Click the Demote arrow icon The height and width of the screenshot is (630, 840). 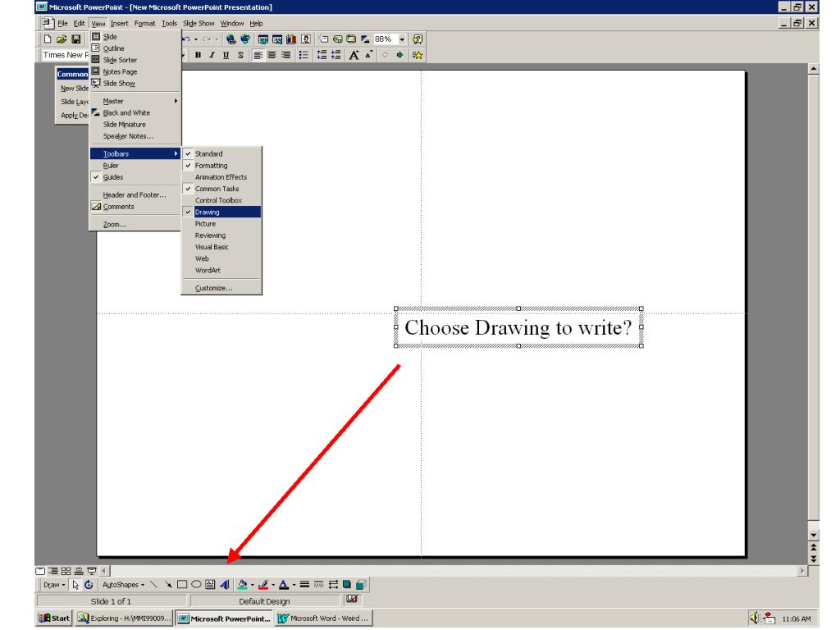tap(399, 55)
